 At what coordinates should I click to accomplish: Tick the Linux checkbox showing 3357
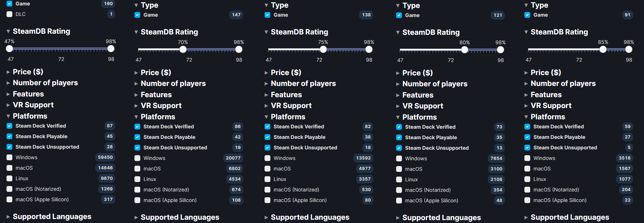(x=267, y=179)
